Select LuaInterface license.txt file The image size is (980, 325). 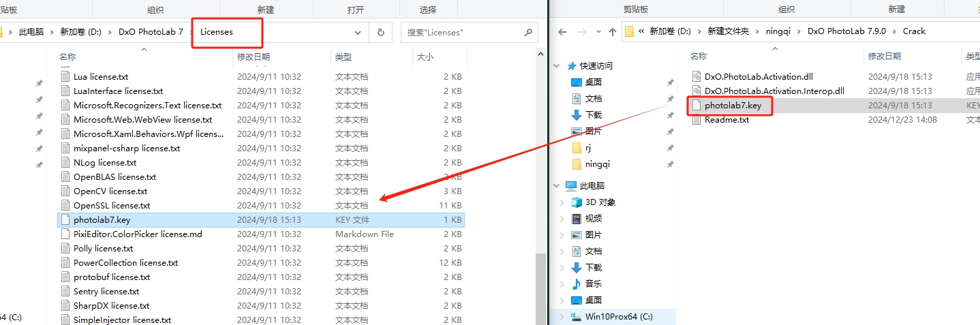[x=118, y=91]
